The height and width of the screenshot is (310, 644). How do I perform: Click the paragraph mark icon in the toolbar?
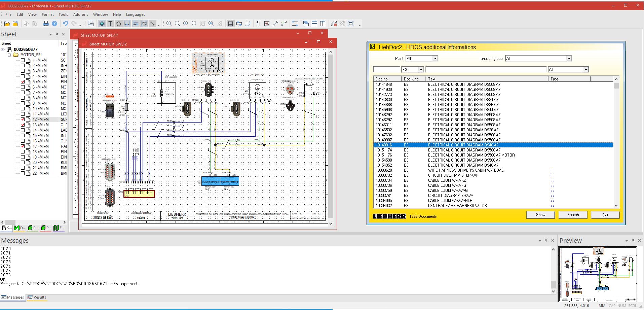258,24
